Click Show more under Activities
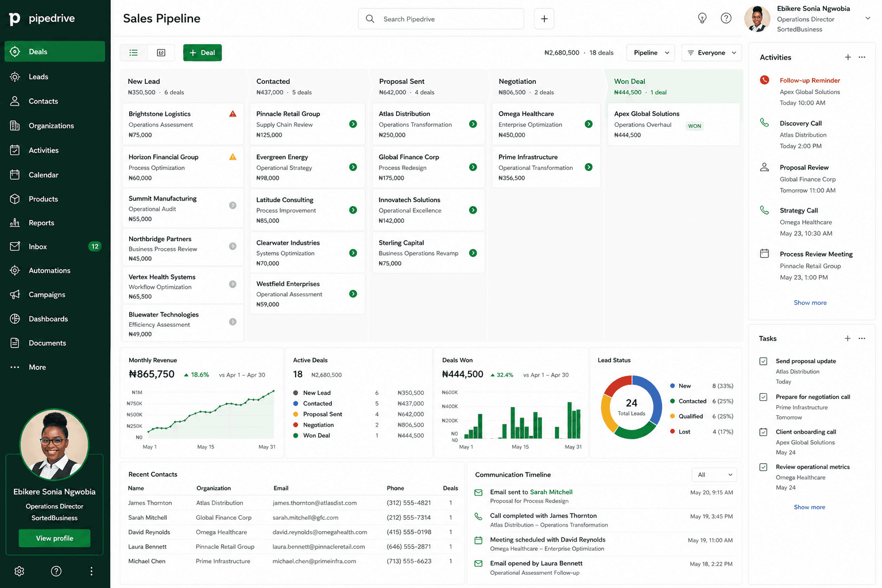Screen dimensions: 882x588 click(810, 303)
